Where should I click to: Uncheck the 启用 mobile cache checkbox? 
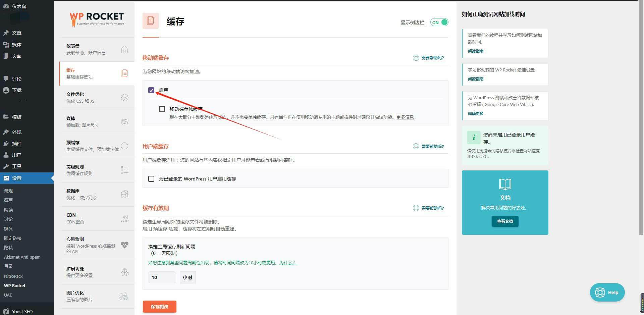click(151, 90)
